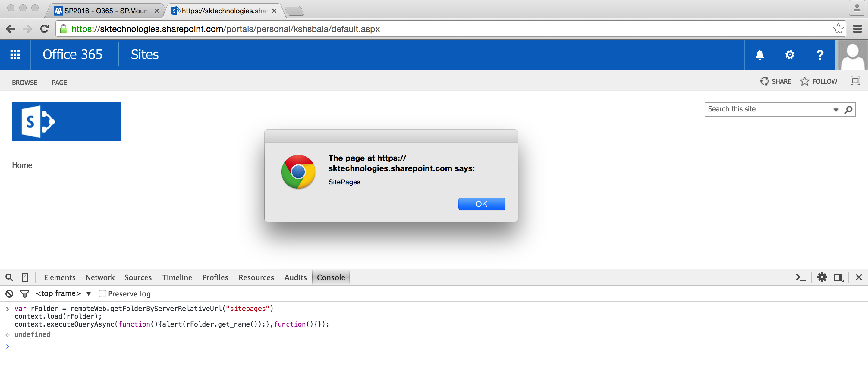Image resolution: width=868 pixels, height=376 pixels.
Task: Close the DevTools panel
Action: 859,277
